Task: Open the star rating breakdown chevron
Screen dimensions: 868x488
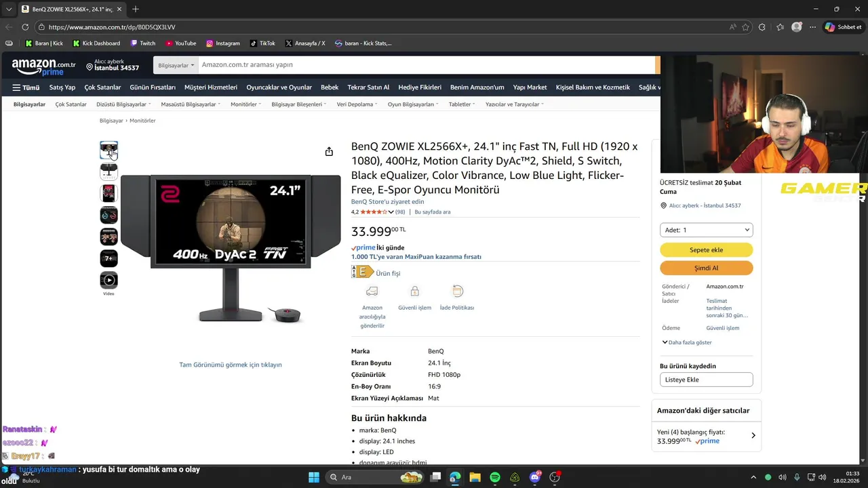Action: coord(391,212)
